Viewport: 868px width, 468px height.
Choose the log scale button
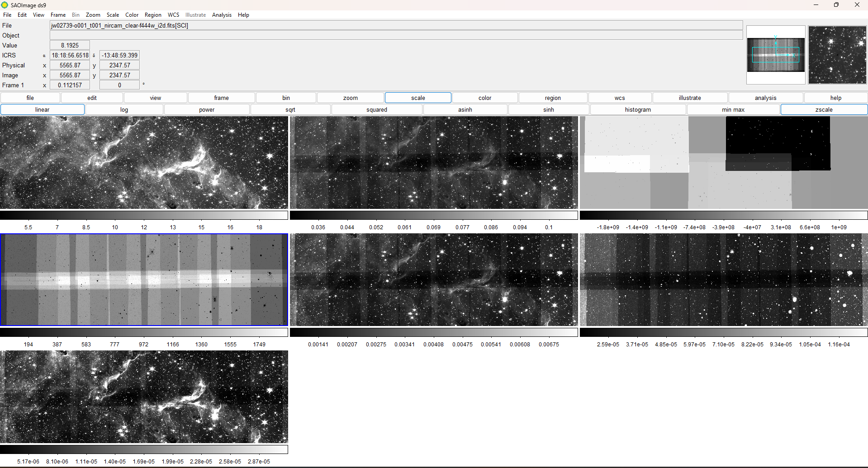click(x=124, y=109)
